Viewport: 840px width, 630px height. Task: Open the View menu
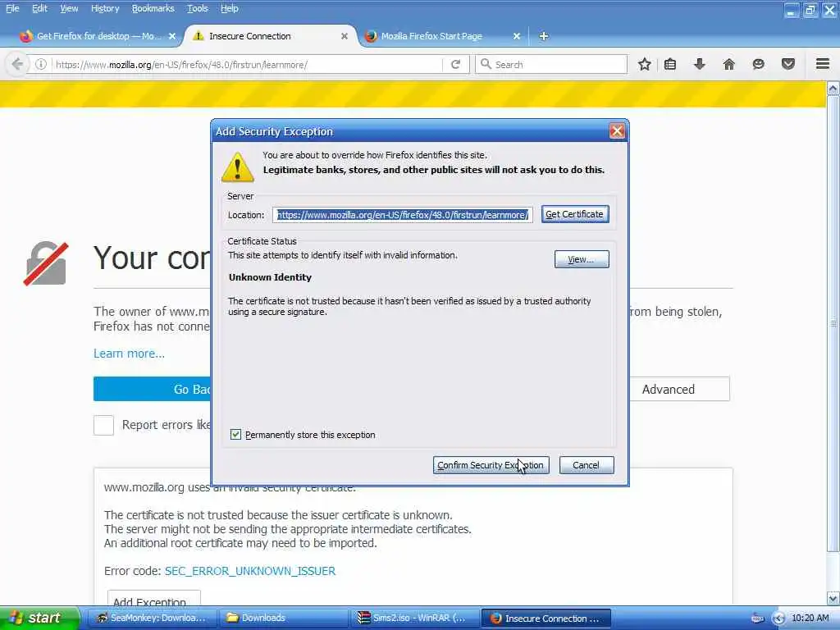point(69,8)
